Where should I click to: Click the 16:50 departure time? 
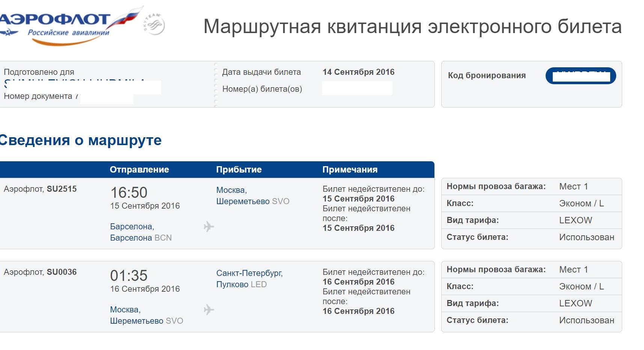click(x=129, y=192)
